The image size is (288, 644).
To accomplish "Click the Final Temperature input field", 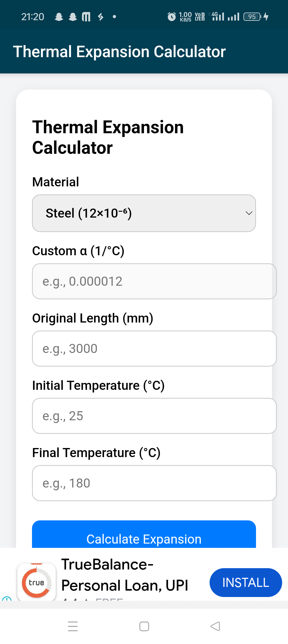I will tap(154, 483).
